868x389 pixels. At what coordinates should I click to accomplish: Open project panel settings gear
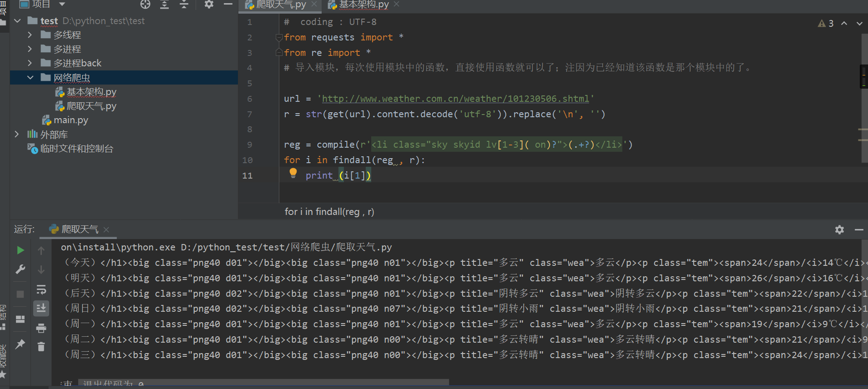point(209,5)
